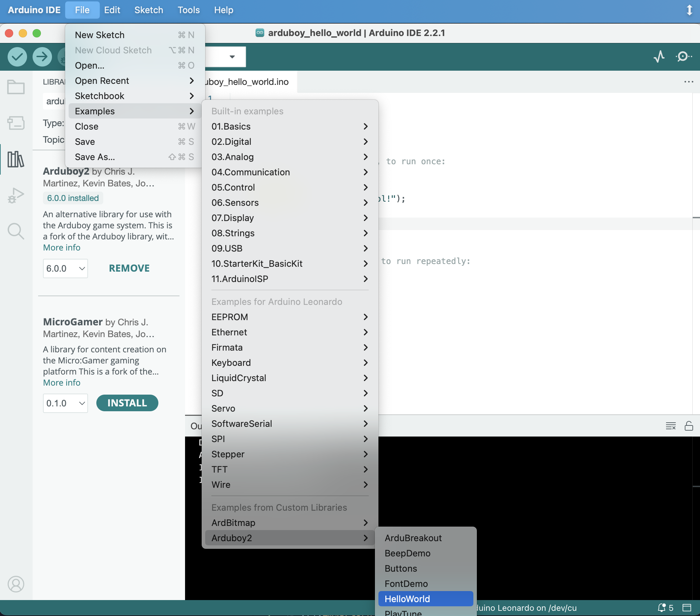Image resolution: width=700 pixels, height=616 pixels.
Task: Open More info link for Arduboy2
Action: 62,248
